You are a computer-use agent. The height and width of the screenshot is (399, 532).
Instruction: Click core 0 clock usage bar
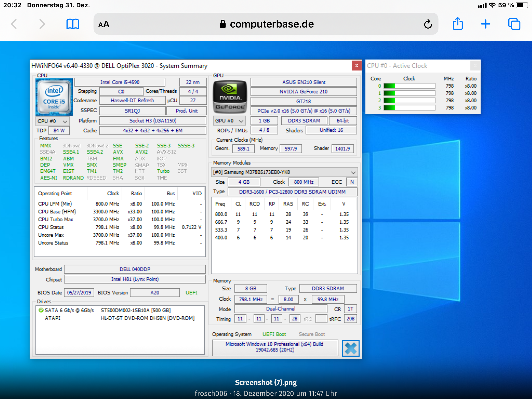pos(409,86)
